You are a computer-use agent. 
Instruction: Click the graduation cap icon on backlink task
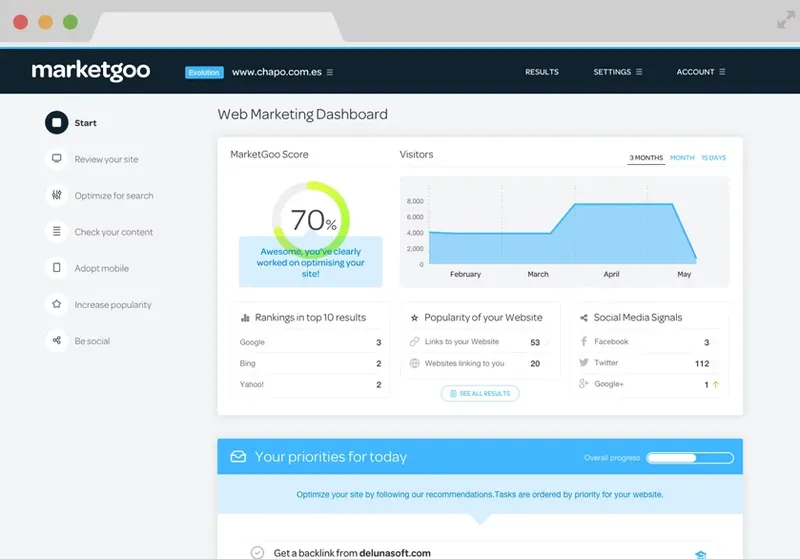click(701, 555)
